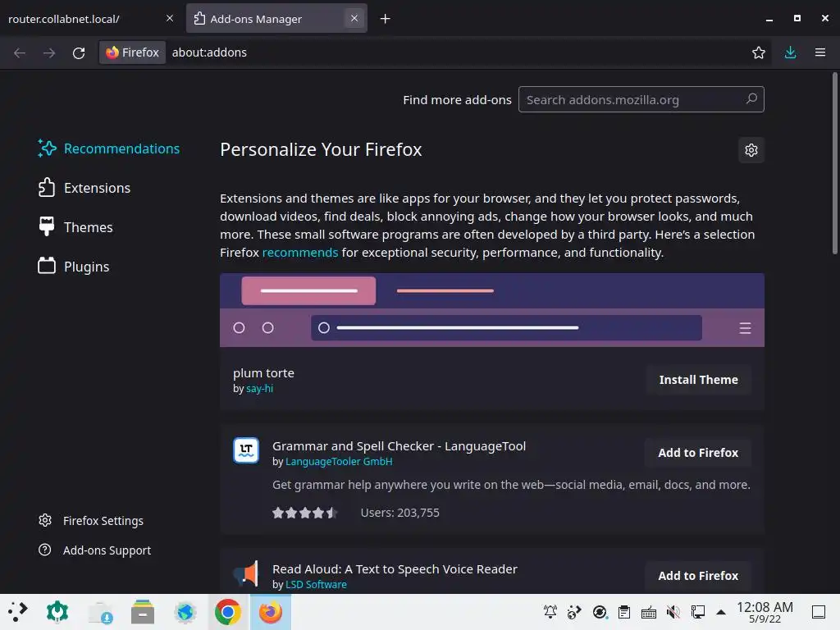
Task: Install the plum torte theme
Action: [698, 380]
